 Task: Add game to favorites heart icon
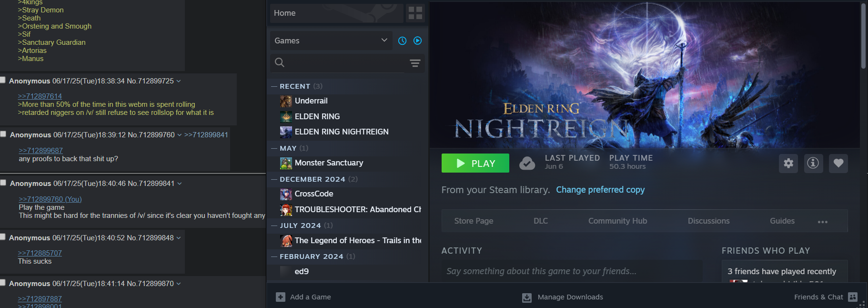pyautogui.click(x=838, y=164)
